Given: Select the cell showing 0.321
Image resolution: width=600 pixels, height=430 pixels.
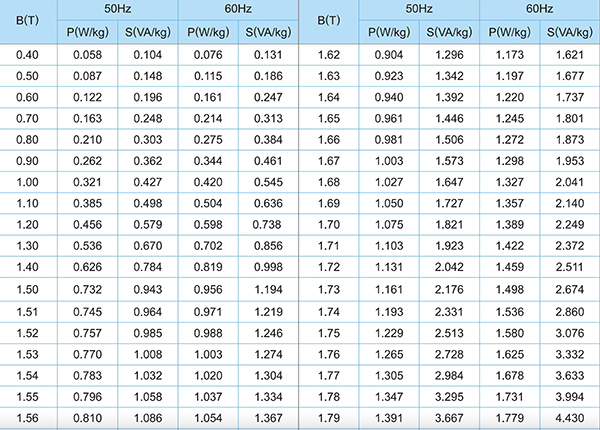Looking at the screenshot, I should pos(88,182).
